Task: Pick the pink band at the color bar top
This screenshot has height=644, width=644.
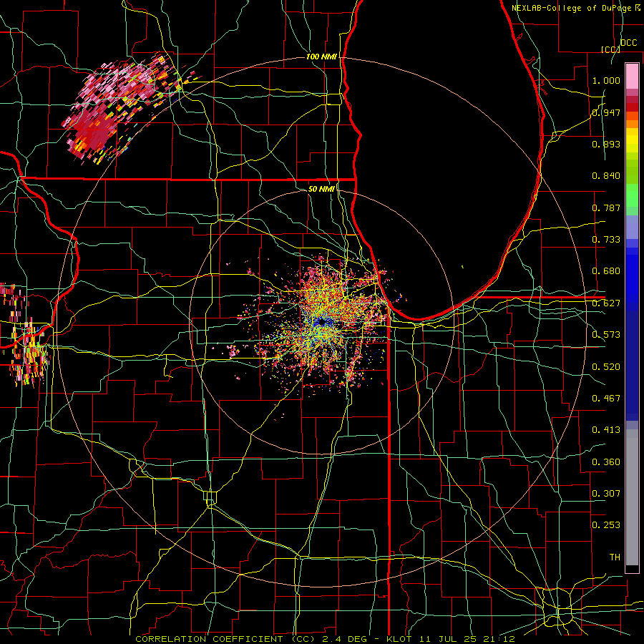Action: [632, 76]
